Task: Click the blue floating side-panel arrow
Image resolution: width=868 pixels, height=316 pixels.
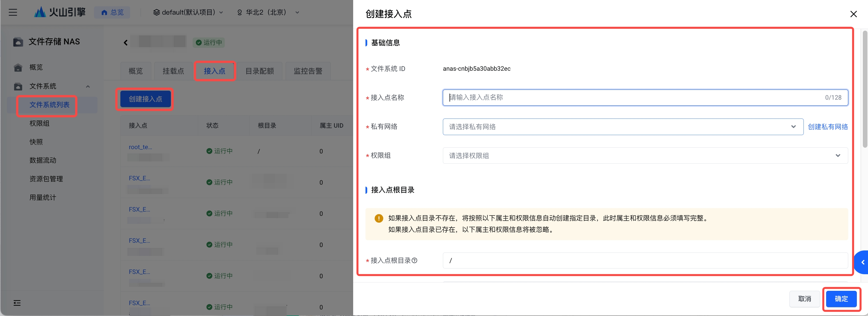Action: click(862, 262)
